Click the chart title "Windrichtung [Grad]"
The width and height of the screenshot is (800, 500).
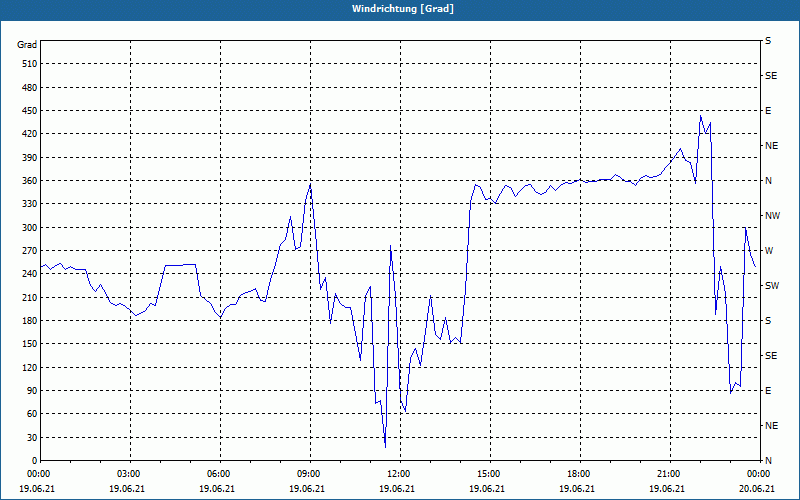[x=403, y=9]
